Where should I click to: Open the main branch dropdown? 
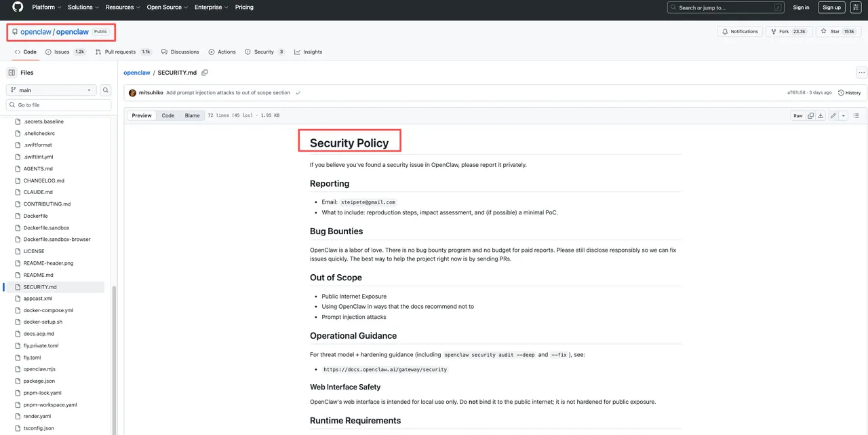pos(52,90)
